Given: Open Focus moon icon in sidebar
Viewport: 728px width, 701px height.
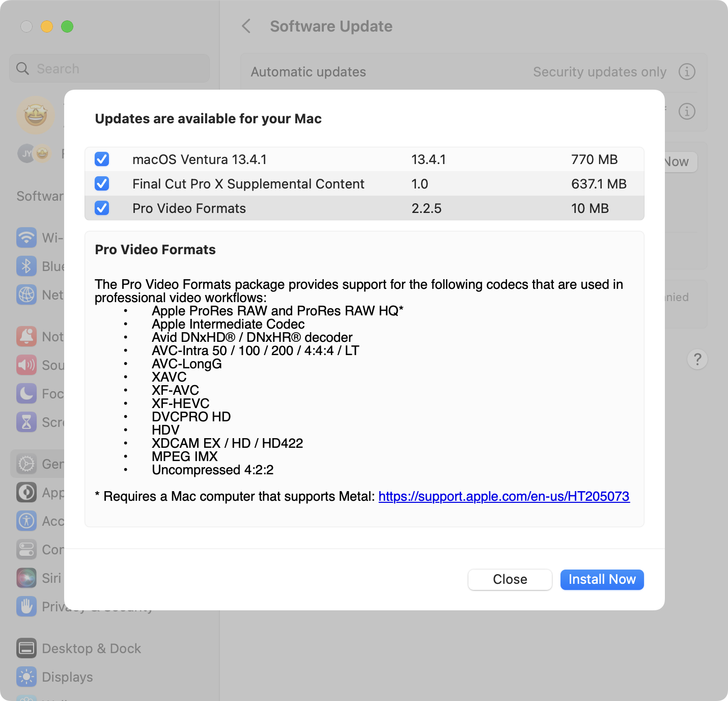Looking at the screenshot, I should click(26, 393).
